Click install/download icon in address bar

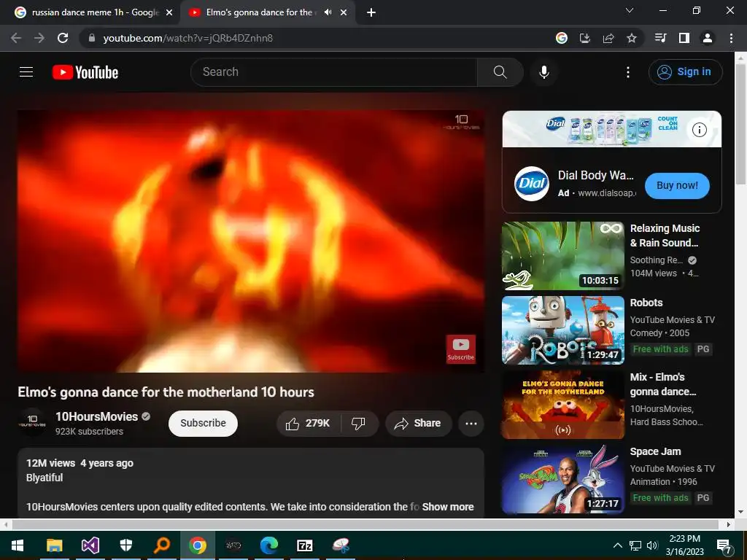coord(585,38)
